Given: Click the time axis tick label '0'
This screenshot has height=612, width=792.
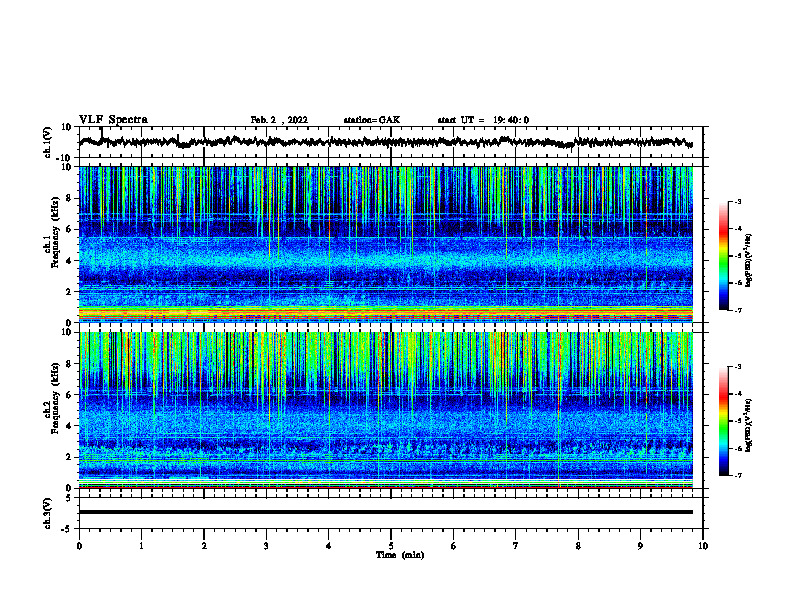Looking at the screenshot, I should (79, 546).
